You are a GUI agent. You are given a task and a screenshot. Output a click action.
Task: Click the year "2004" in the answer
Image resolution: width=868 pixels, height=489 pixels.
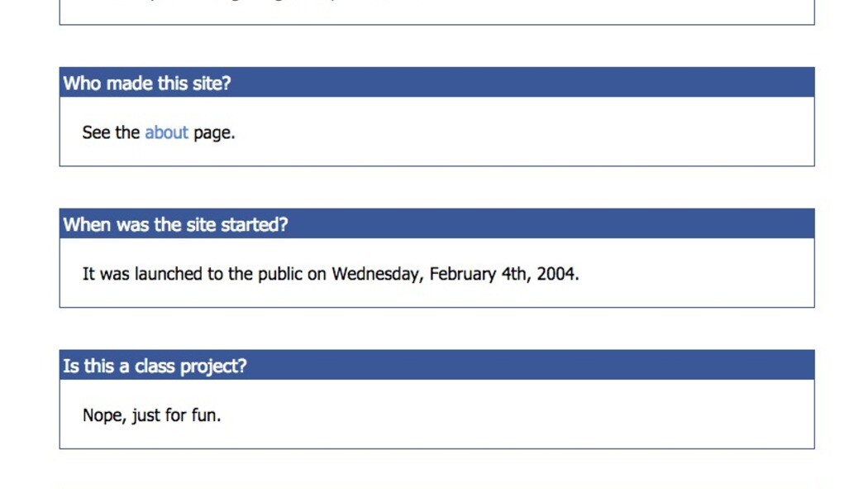pos(556,274)
